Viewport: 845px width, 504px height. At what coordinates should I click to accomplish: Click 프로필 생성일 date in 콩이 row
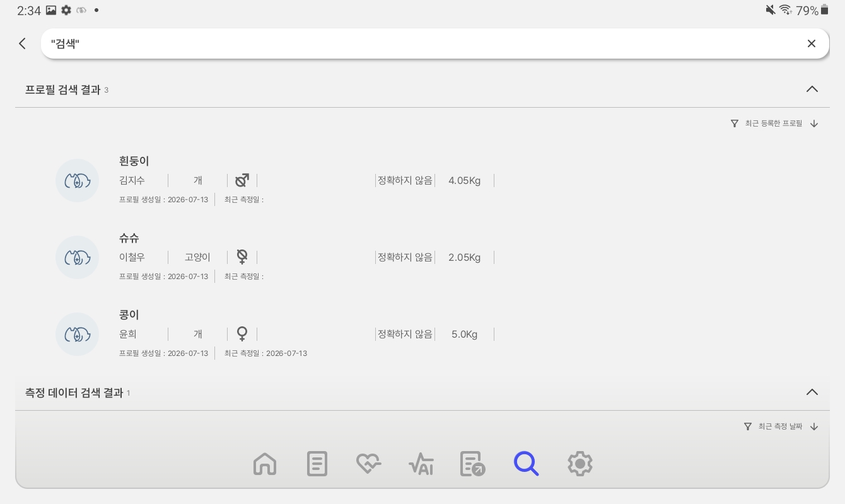pyautogui.click(x=163, y=353)
